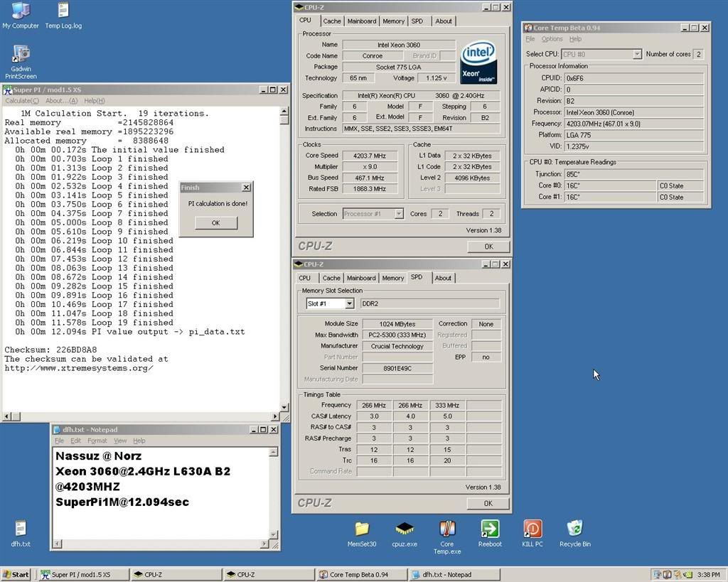The height and width of the screenshot is (582, 728).
Task: Open the Processor #1 selection dropdown
Action: tap(398, 214)
